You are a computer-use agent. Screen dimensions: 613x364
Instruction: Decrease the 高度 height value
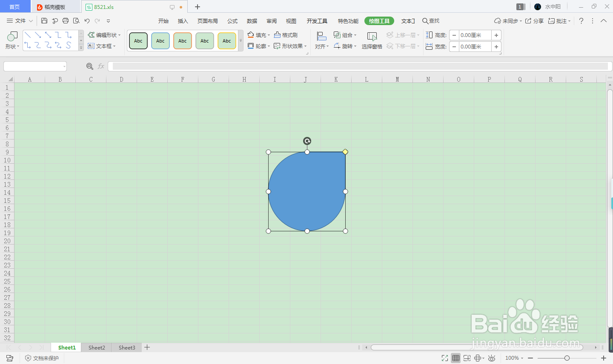click(455, 35)
